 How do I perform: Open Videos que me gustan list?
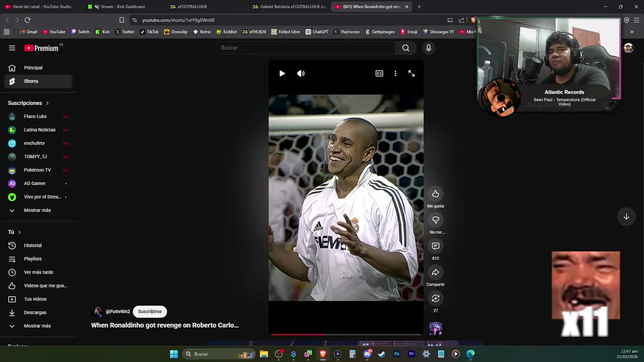pos(38,286)
